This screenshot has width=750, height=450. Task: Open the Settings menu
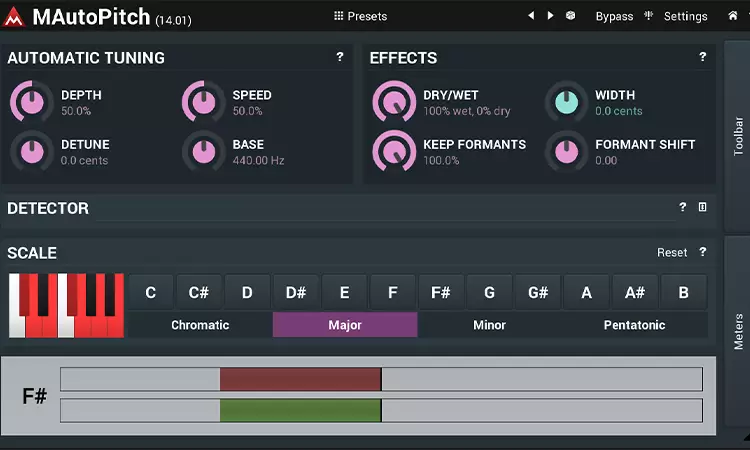pyautogui.click(x=685, y=16)
